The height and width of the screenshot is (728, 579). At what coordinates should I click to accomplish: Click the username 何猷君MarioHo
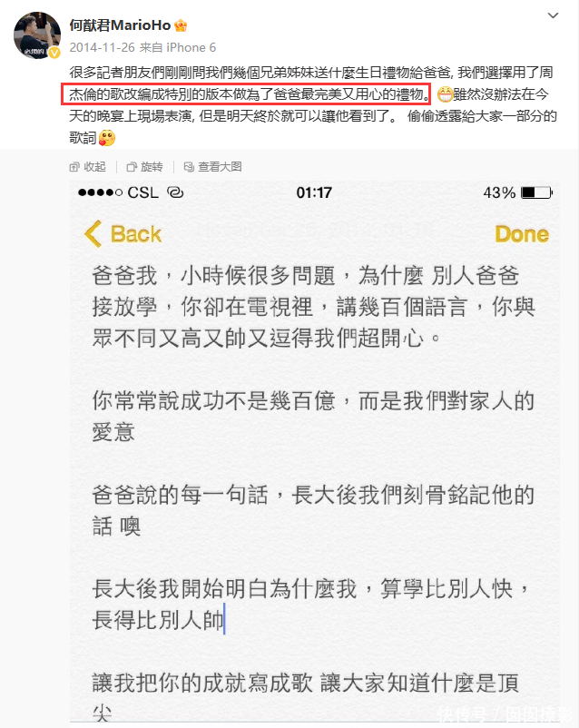pyautogui.click(x=121, y=25)
